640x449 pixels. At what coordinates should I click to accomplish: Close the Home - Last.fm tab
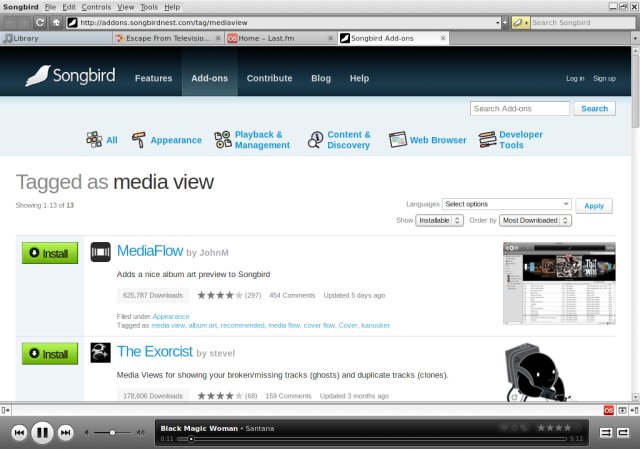pyautogui.click(x=330, y=38)
